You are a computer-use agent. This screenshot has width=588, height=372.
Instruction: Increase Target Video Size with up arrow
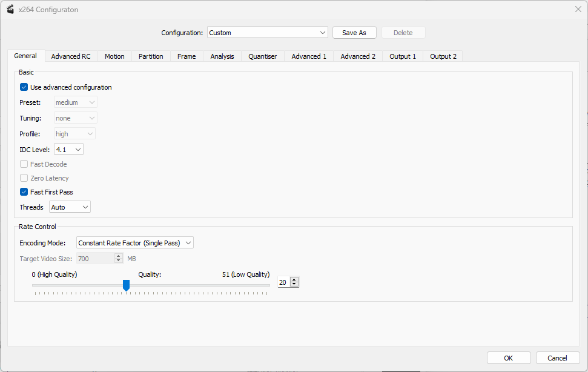coord(119,256)
